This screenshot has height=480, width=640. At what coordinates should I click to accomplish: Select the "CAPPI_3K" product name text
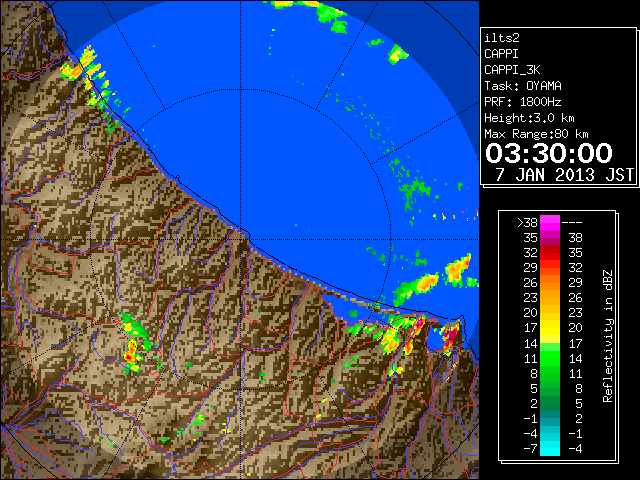(512, 70)
